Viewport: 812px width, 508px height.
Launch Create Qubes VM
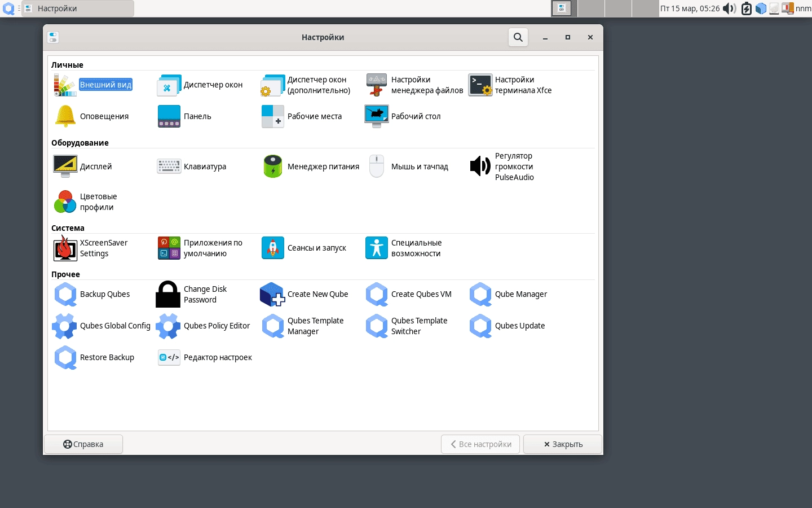click(x=408, y=295)
